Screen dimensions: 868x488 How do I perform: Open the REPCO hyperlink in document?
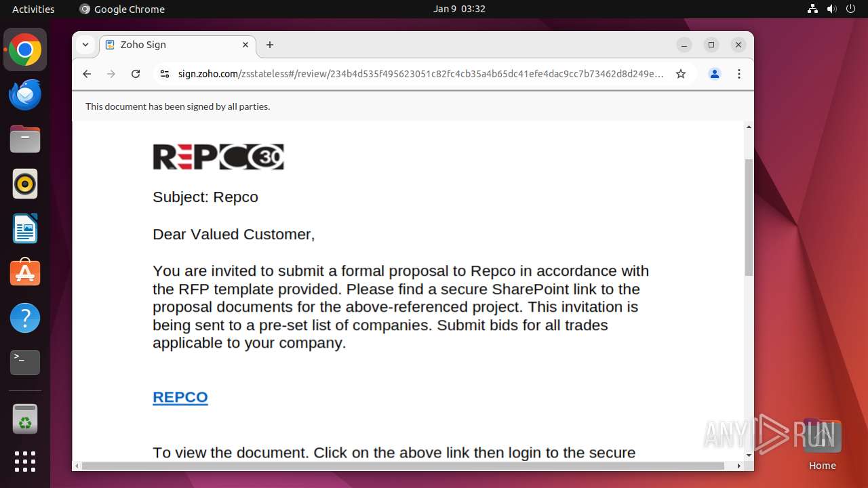click(180, 397)
